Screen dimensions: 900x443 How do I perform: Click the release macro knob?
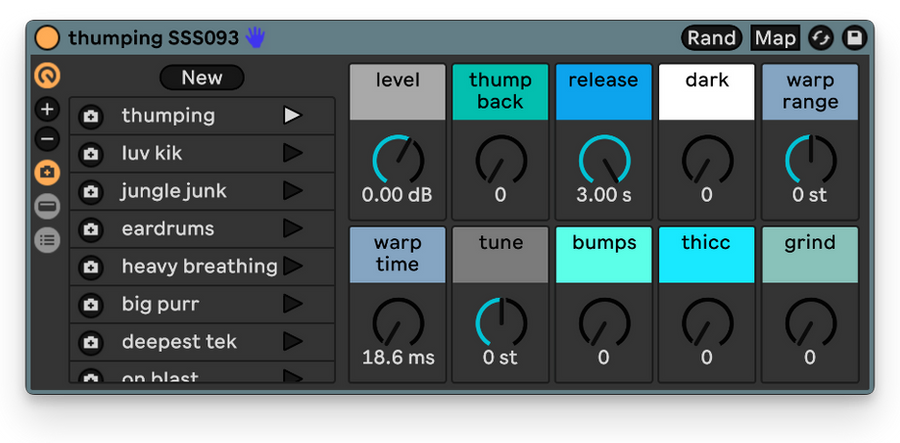(604, 160)
